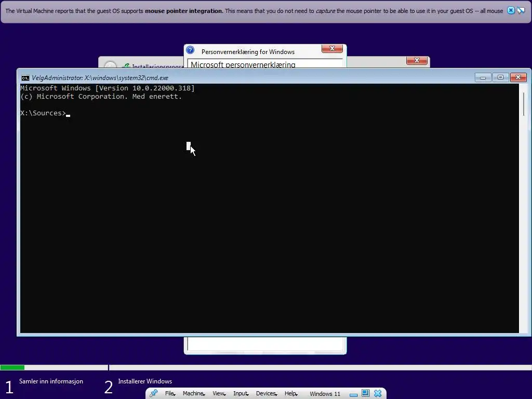The width and height of the screenshot is (532, 399).
Task: Click the help icon in Personvernerklæring window
Action: point(190,50)
